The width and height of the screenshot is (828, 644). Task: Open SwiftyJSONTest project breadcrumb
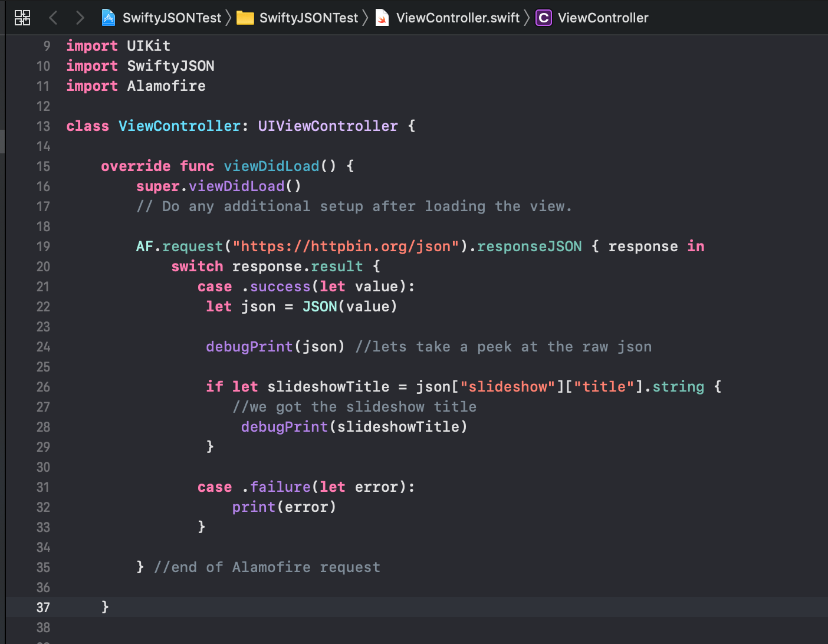(172, 18)
